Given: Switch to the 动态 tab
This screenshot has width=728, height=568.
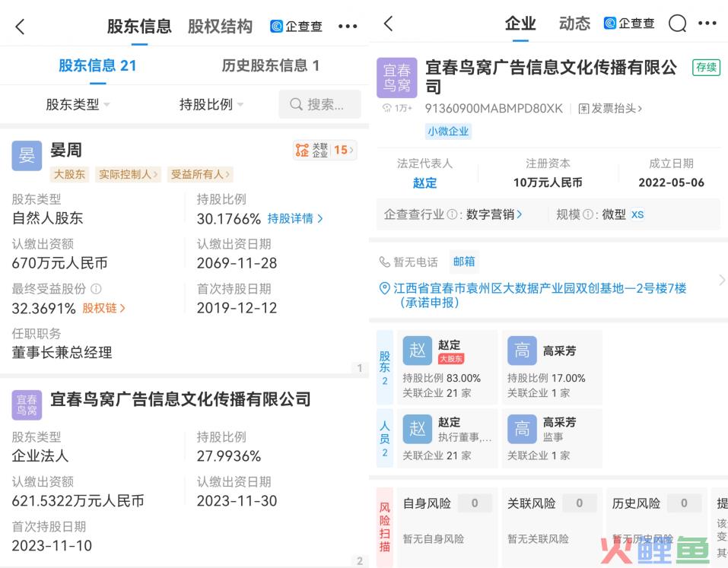Looking at the screenshot, I should click(574, 24).
